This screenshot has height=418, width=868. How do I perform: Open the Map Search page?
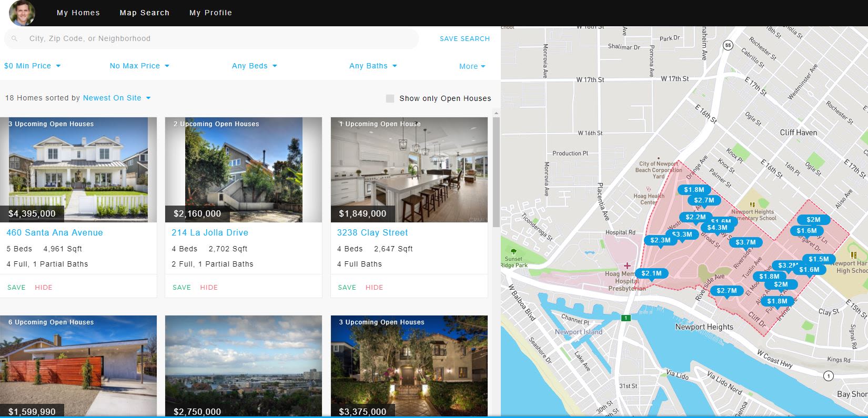(x=145, y=13)
